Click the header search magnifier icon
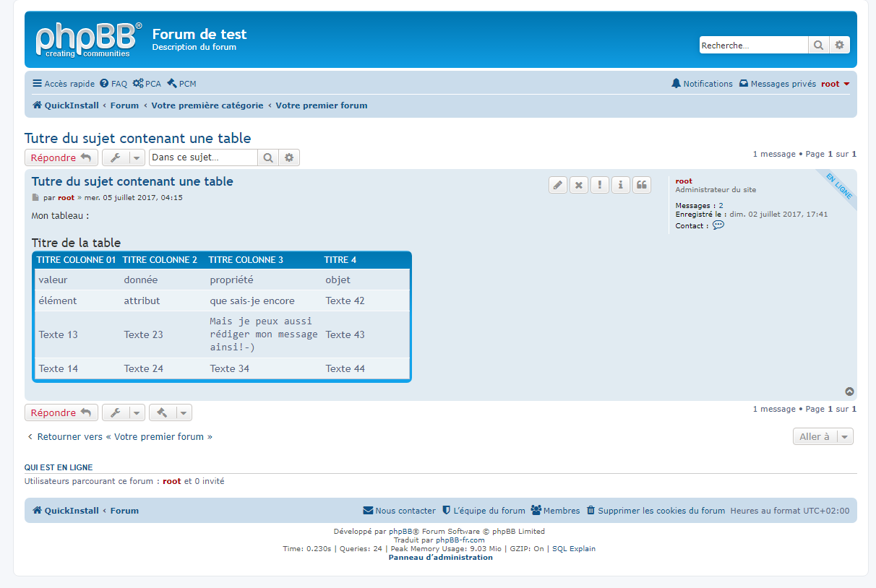876x588 pixels. coord(818,46)
